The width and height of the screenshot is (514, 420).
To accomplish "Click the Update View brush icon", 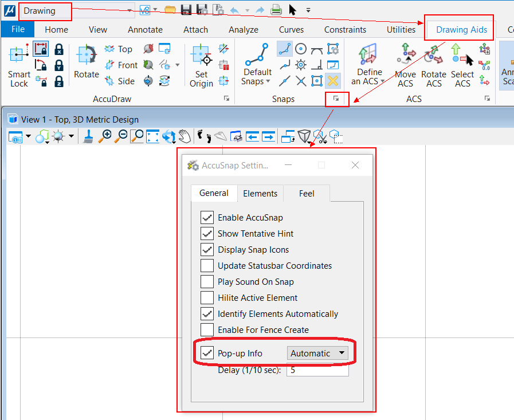I will click(x=88, y=136).
